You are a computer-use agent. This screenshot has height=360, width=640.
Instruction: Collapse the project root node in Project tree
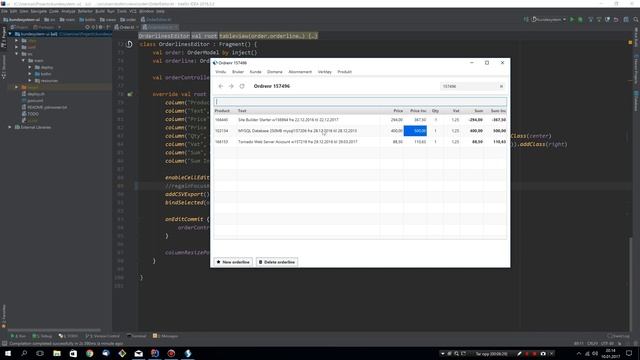(10, 34)
